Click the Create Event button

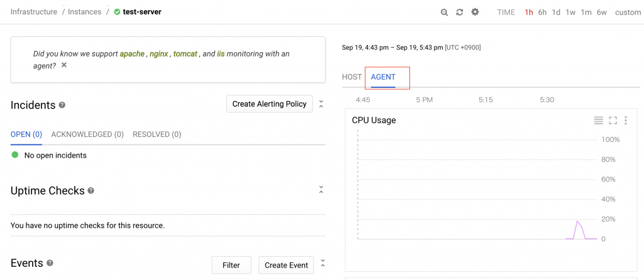point(286,266)
